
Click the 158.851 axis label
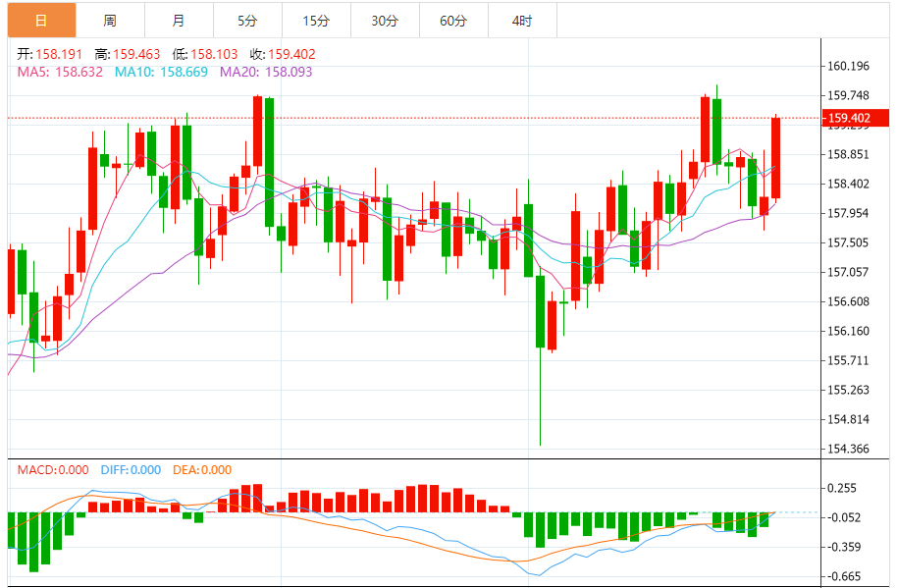(848, 154)
